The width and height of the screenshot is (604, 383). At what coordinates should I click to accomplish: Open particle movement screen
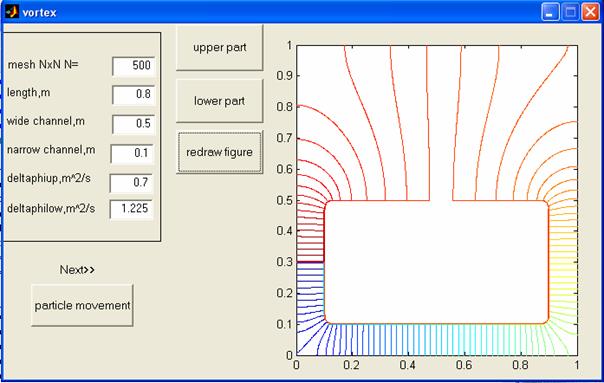pyautogui.click(x=82, y=306)
